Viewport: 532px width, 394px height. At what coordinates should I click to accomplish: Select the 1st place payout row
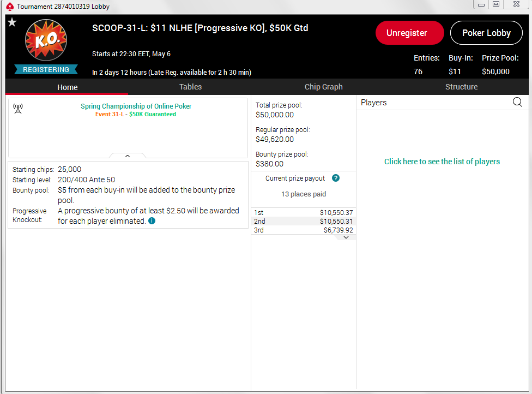click(303, 212)
